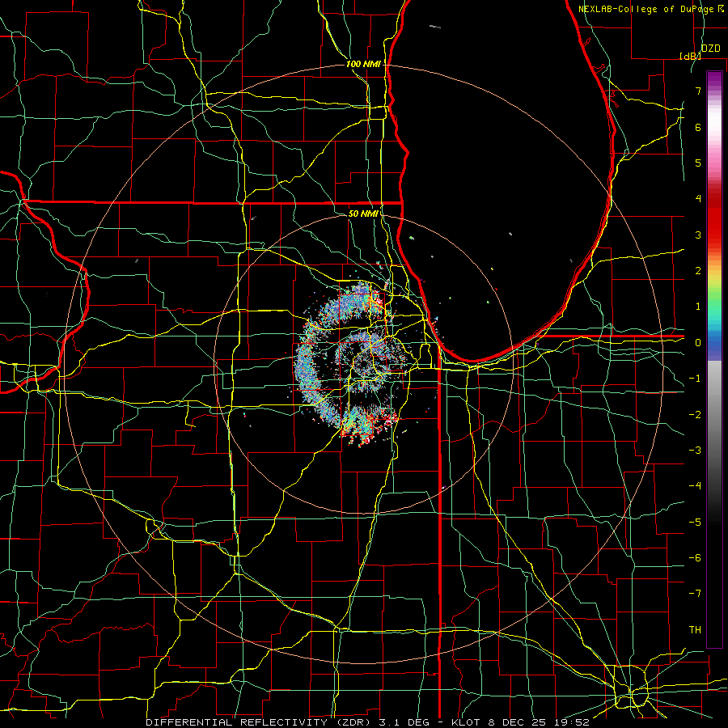
Task: Click the color scale value '-6'
Action: (695, 558)
